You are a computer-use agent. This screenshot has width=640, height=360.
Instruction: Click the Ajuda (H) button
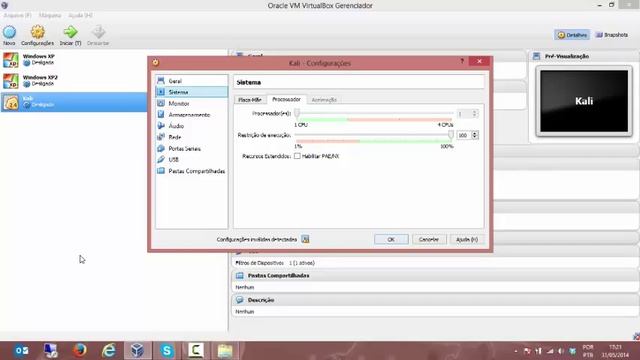[467, 239]
